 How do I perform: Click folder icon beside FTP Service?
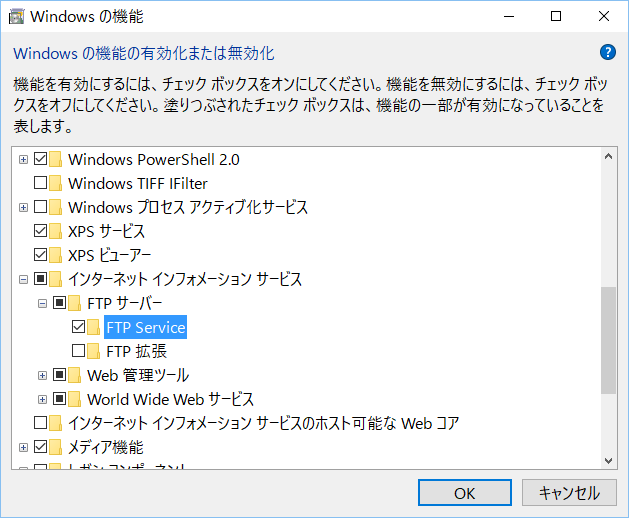pyautogui.click(x=93, y=327)
